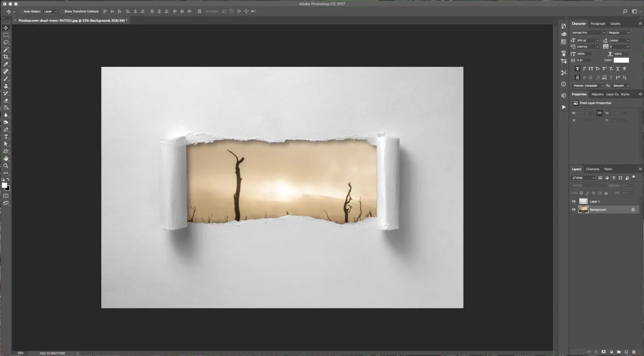Select the Zoom tool in the toolbox
The height and width of the screenshot is (356, 644).
click(x=6, y=166)
